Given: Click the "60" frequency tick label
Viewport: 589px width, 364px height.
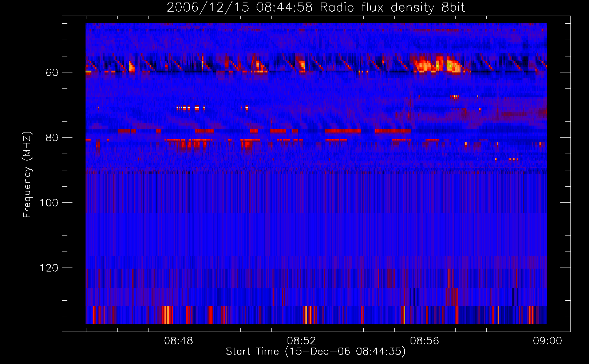Looking at the screenshot, I should coord(52,72).
